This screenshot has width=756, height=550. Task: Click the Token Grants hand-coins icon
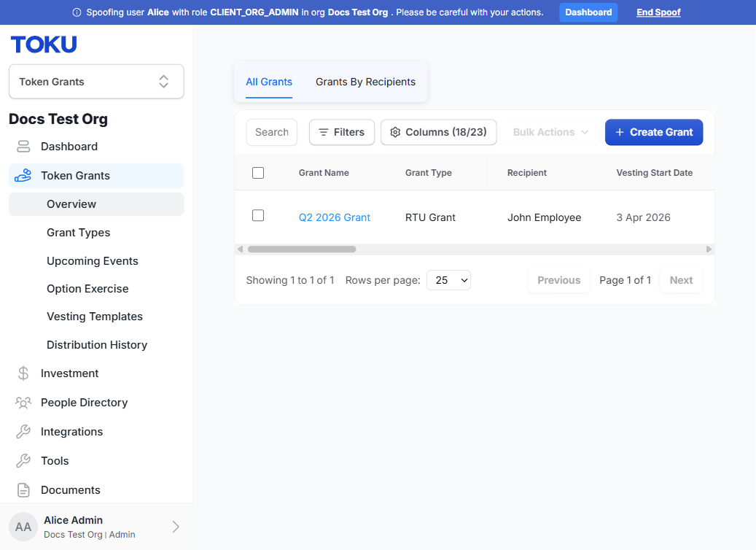(23, 176)
